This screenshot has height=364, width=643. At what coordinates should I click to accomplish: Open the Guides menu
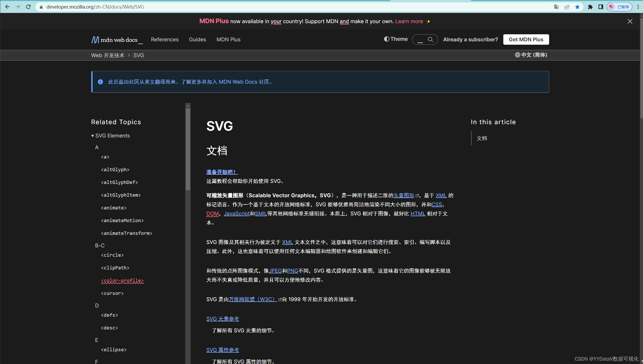point(197,39)
